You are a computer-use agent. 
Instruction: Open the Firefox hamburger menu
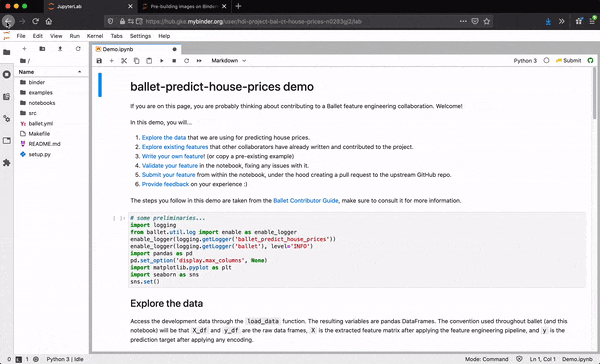pos(592,21)
